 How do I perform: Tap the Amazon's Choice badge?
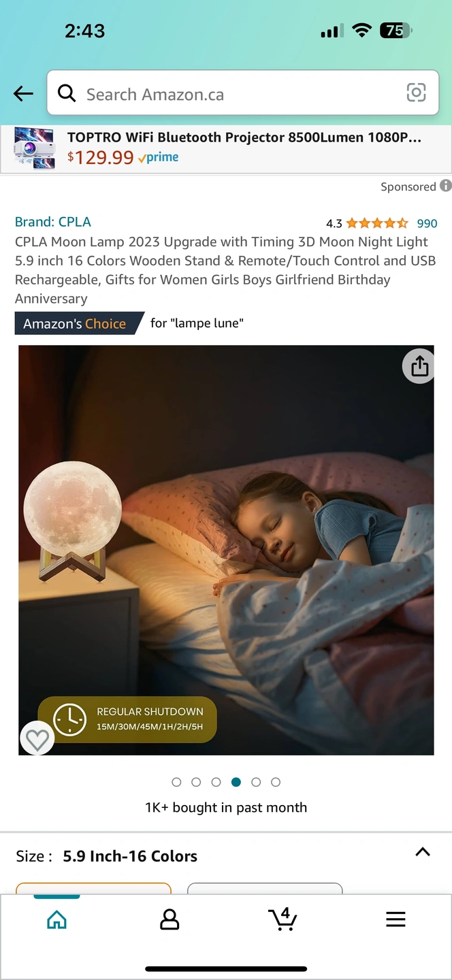click(x=79, y=323)
